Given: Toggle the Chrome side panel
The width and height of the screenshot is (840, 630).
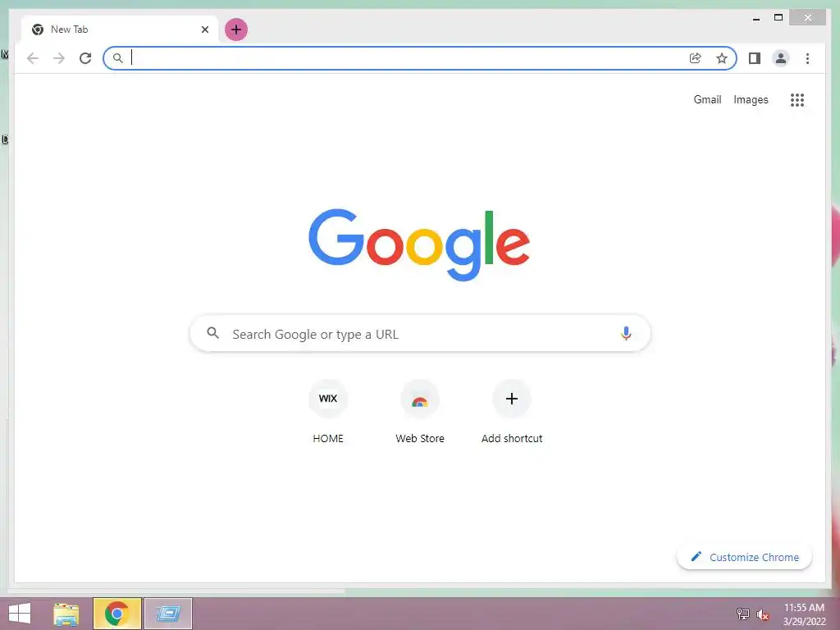Looking at the screenshot, I should point(755,58).
